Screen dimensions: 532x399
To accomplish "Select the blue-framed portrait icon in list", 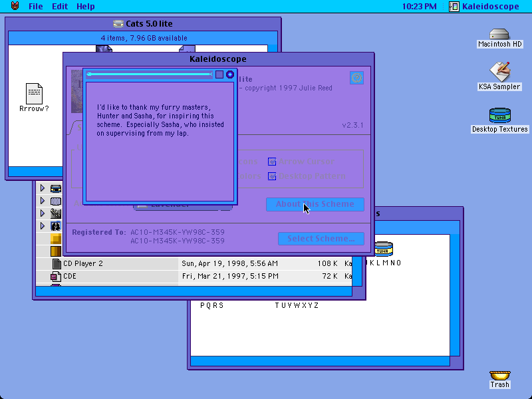I will point(56,226).
